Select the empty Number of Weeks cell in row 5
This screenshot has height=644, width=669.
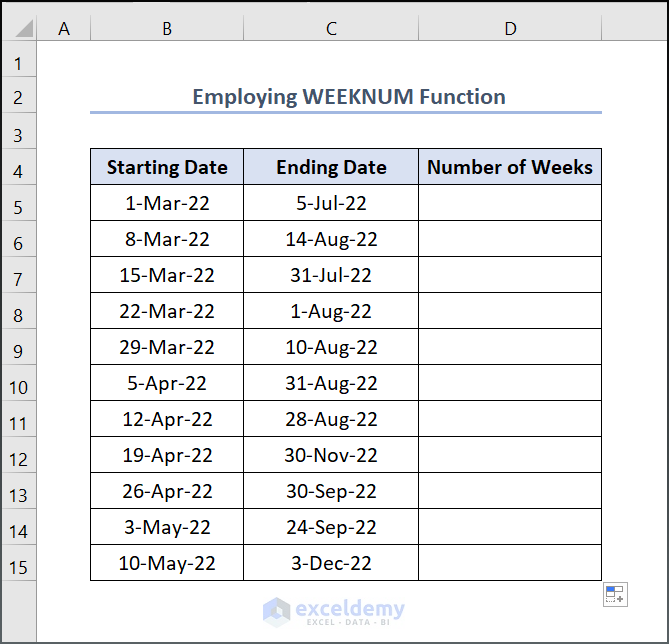click(510, 203)
